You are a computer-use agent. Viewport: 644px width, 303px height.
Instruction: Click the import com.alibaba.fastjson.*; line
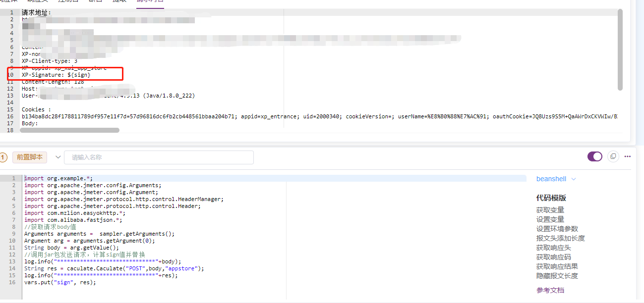point(73,220)
